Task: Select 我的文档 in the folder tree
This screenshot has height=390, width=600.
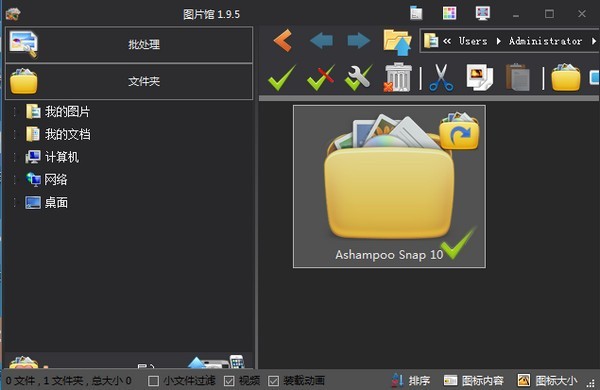Action: pyautogui.click(x=67, y=134)
